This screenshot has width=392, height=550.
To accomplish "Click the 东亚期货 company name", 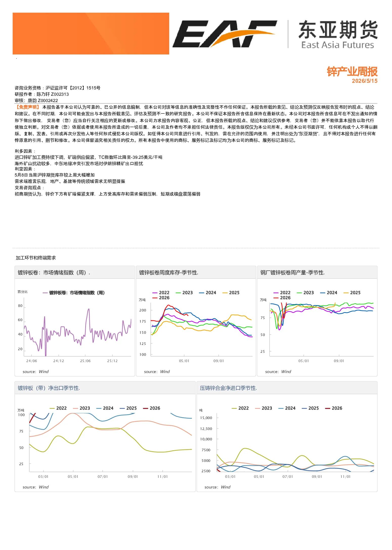I will [338, 30].
